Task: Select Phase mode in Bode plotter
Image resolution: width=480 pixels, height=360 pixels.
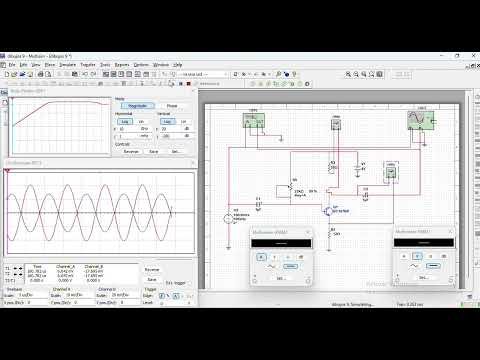Action: click(x=172, y=106)
